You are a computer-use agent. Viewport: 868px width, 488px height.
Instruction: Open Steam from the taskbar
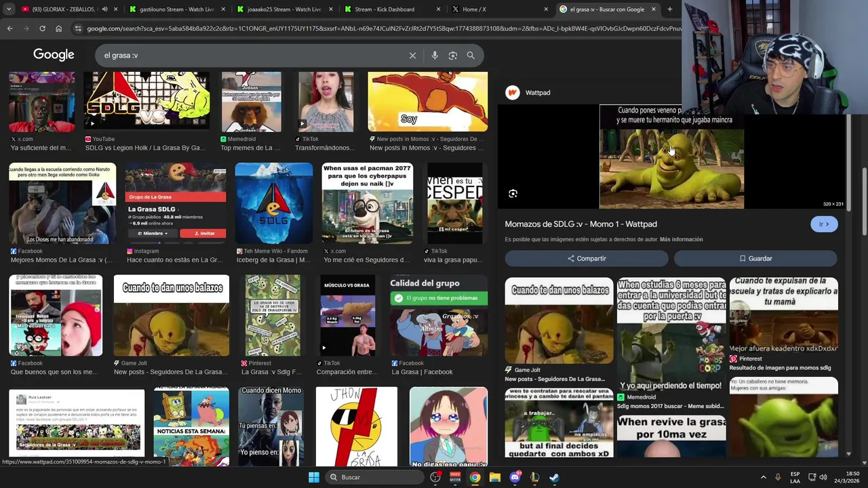554,477
